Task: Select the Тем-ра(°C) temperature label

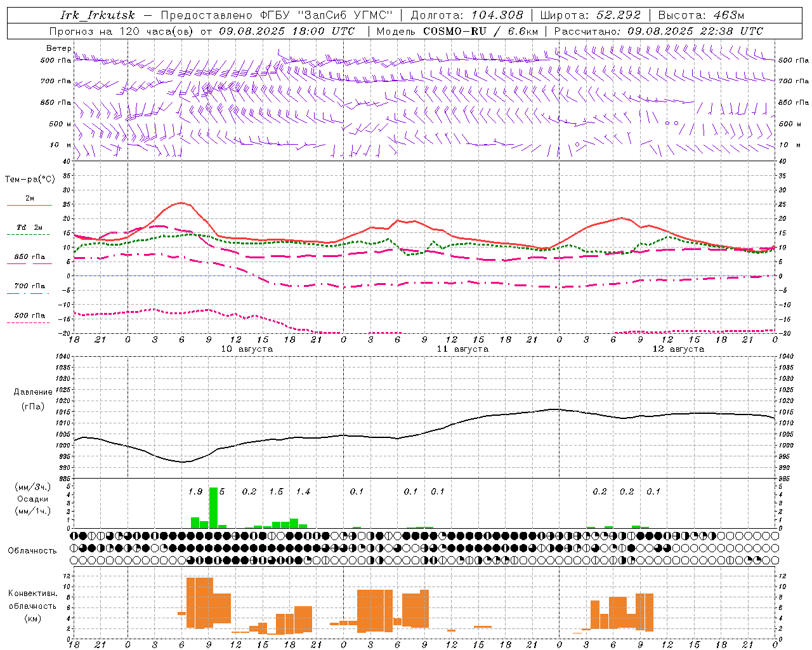Action: [30, 180]
